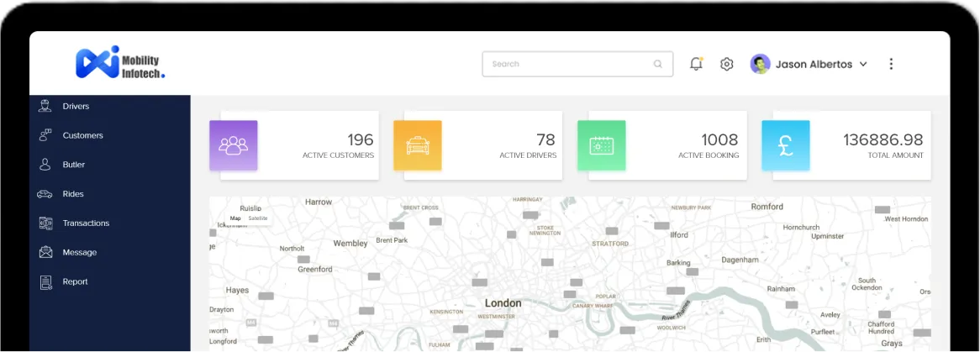The width and height of the screenshot is (980, 352).
Task: Click the Wembley label on the map
Action: pyautogui.click(x=350, y=244)
